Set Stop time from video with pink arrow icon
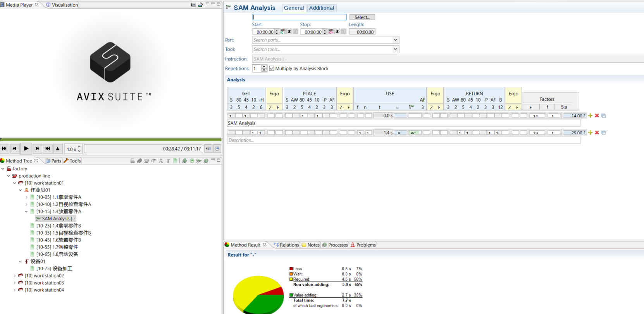 point(331,32)
